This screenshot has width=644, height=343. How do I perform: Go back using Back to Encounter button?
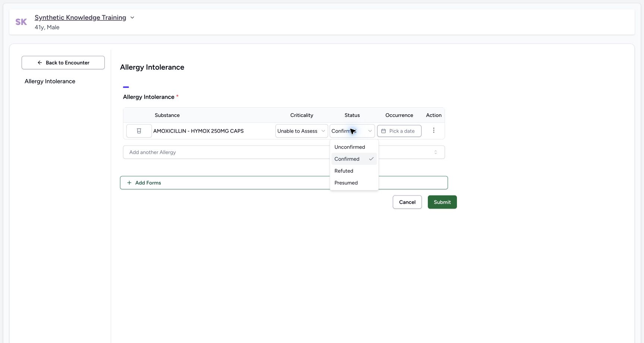63,63
